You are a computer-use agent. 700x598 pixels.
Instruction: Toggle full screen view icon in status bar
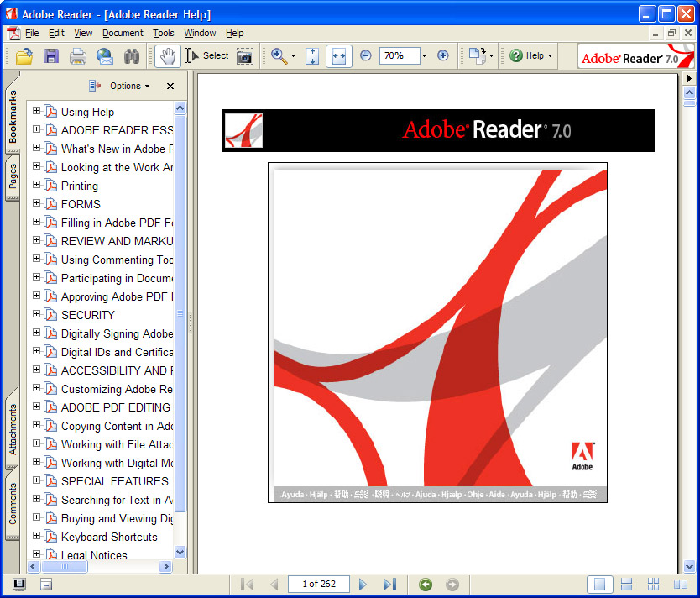(x=19, y=585)
